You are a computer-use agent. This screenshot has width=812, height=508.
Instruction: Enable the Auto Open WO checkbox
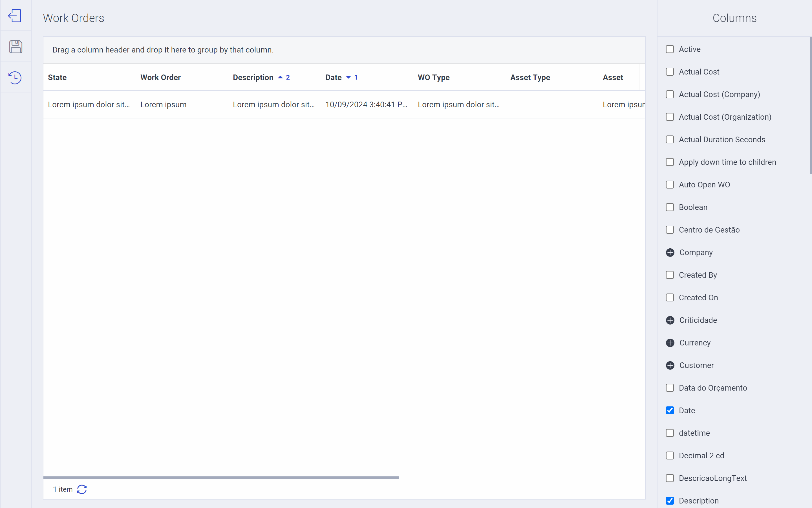point(670,185)
